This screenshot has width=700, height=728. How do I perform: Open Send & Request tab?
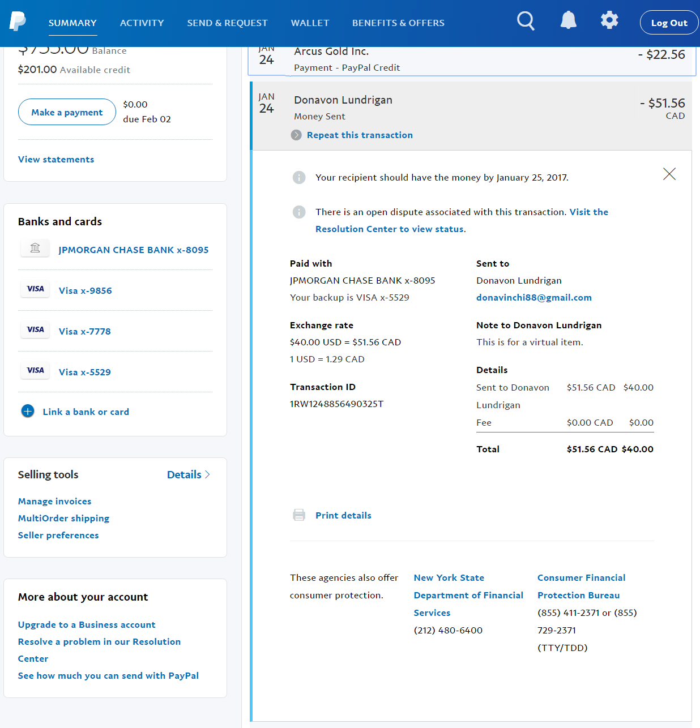(227, 23)
